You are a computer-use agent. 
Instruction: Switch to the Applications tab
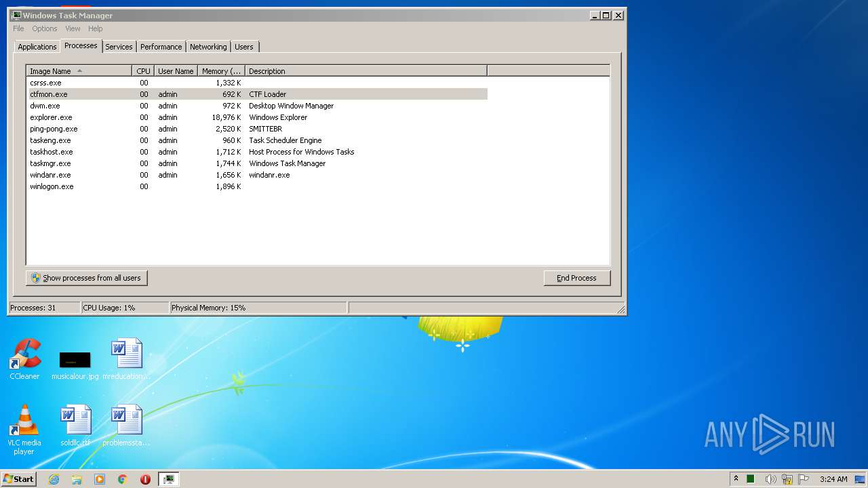pyautogui.click(x=37, y=47)
